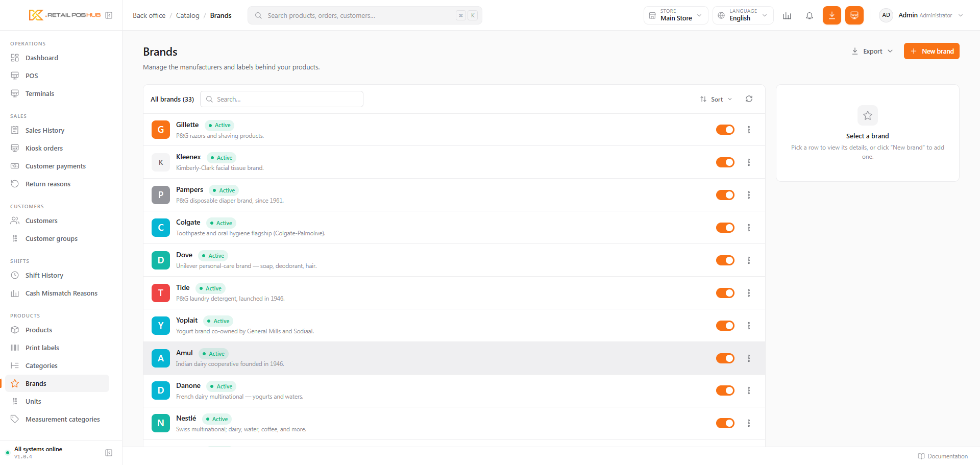Open the Export dropdown
The image size is (980, 465).
872,51
